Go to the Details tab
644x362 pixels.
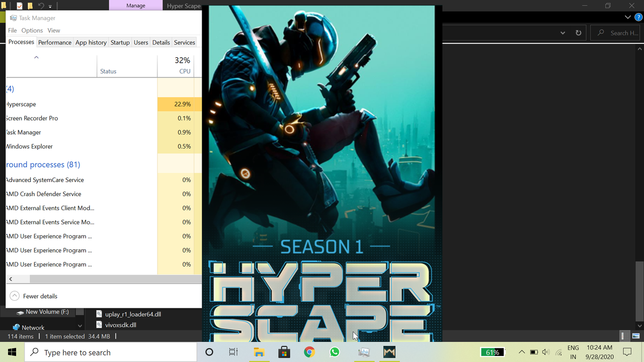coord(161,43)
